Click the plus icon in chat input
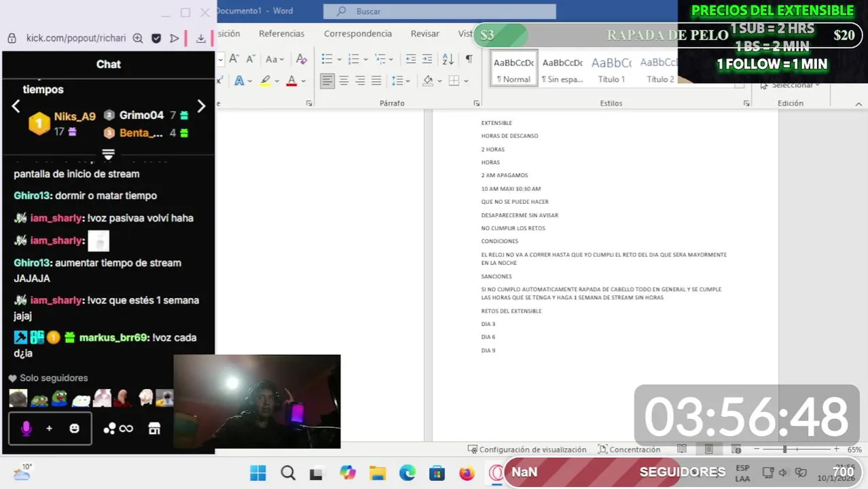 point(49,429)
